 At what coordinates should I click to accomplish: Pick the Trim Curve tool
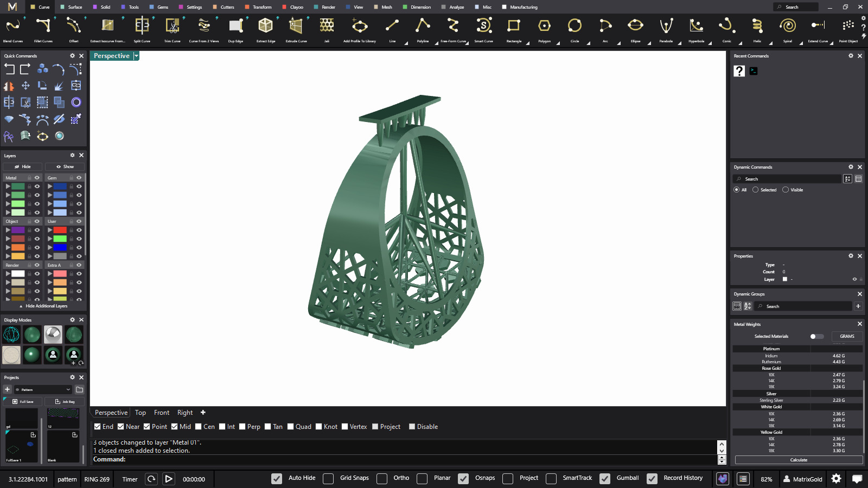[x=173, y=29]
